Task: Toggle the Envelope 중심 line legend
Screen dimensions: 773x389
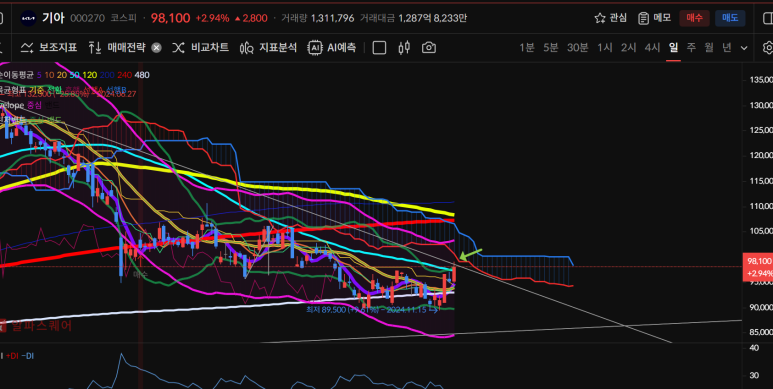Action: pyautogui.click(x=35, y=105)
